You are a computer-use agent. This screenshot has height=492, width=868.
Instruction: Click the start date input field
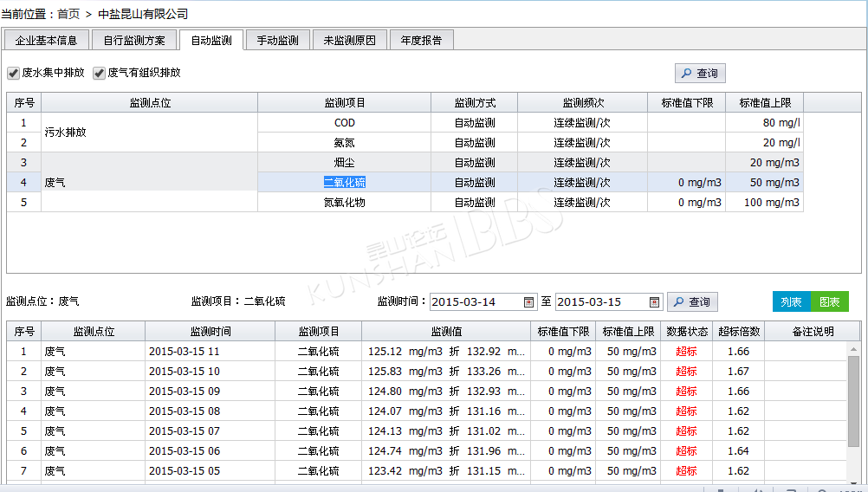pyautogui.click(x=475, y=302)
